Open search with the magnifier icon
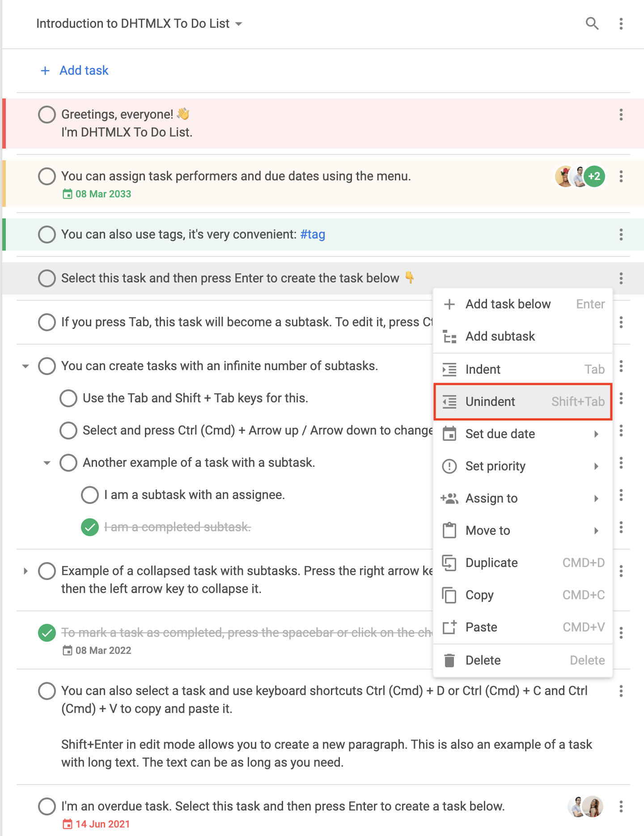The height and width of the screenshot is (836, 644). (x=592, y=23)
